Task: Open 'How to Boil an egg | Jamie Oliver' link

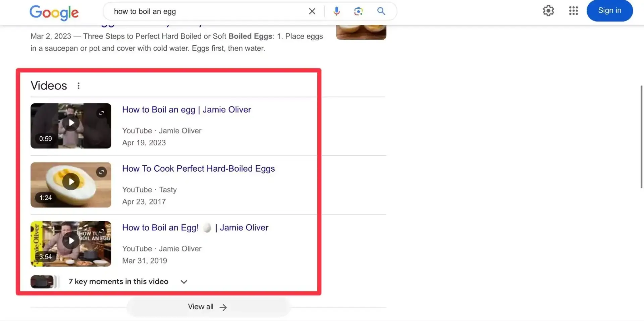Action: coord(186,110)
